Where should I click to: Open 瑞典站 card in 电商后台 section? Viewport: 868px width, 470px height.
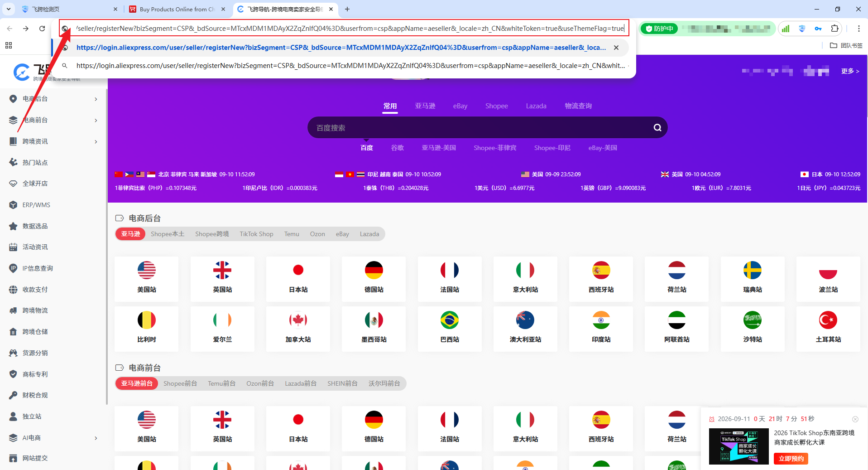[753, 279]
